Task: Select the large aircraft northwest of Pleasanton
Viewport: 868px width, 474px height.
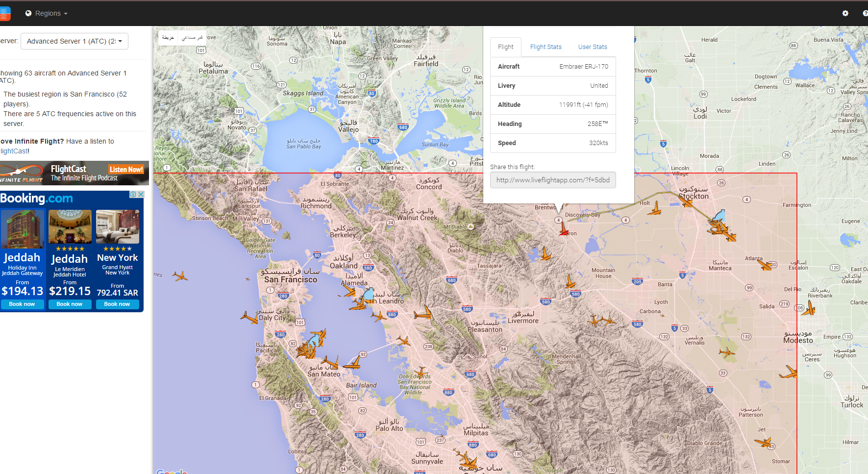Action: coord(423,312)
